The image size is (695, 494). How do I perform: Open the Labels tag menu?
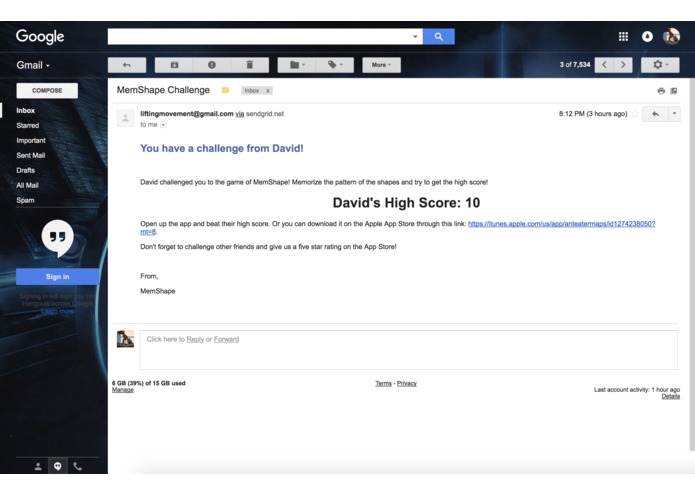(335, 65)
